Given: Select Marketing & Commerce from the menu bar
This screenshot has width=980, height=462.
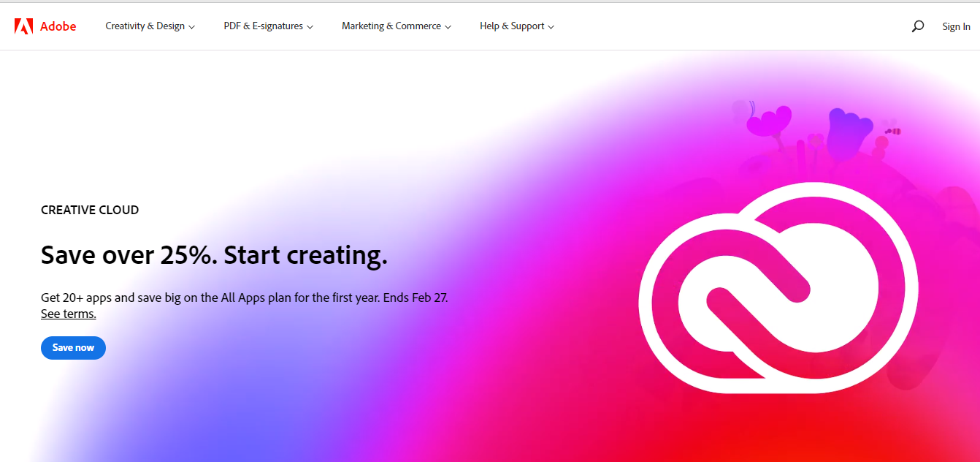Looking at the screenshot, I should tap(391, 26).
